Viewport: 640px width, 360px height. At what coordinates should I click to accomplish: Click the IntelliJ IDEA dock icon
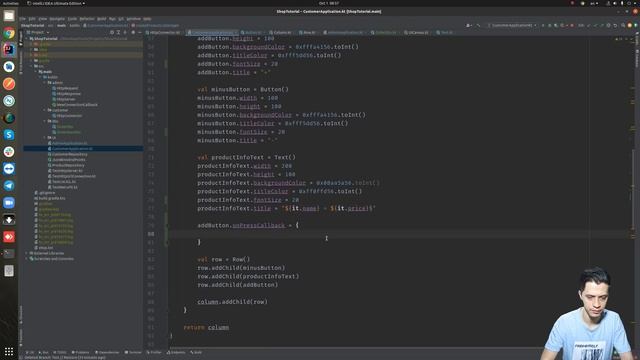click(x=9, y=49)
